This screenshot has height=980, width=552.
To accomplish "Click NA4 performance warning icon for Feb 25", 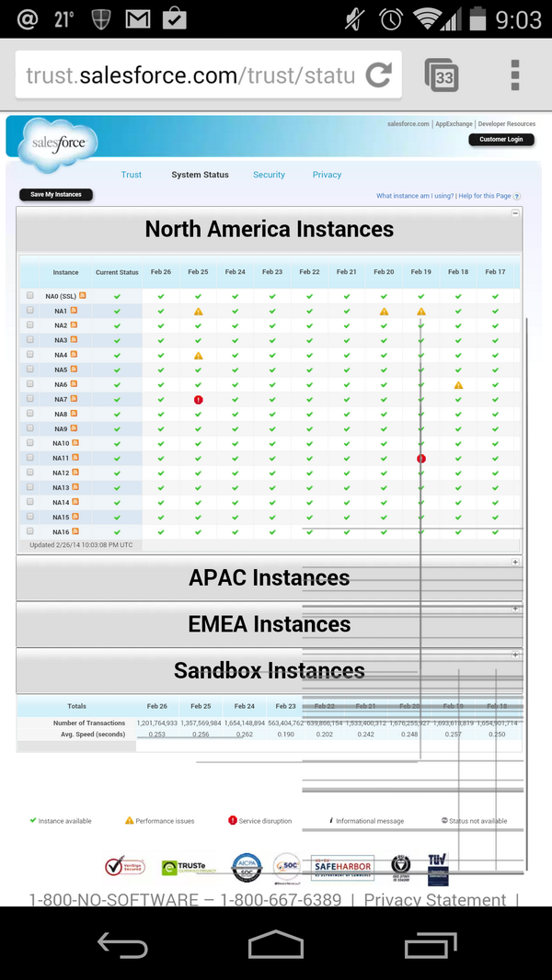I will pyautogui.click(x=198, y=356).
